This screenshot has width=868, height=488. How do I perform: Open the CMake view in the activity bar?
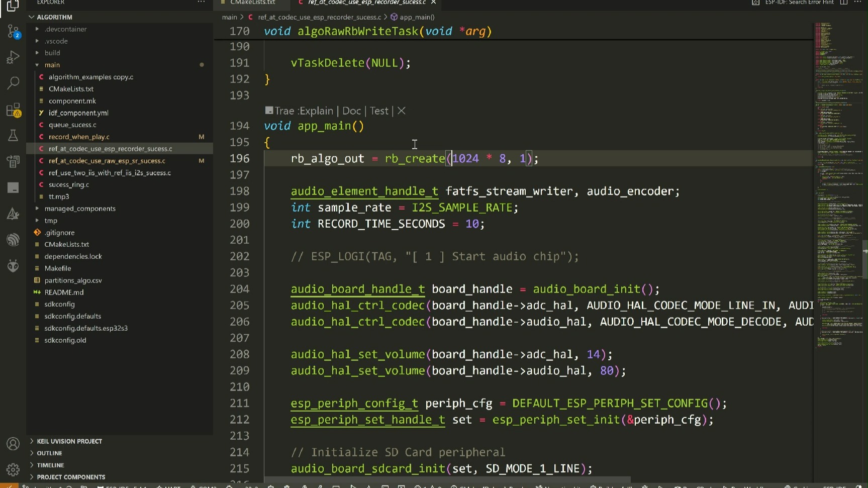13,214
